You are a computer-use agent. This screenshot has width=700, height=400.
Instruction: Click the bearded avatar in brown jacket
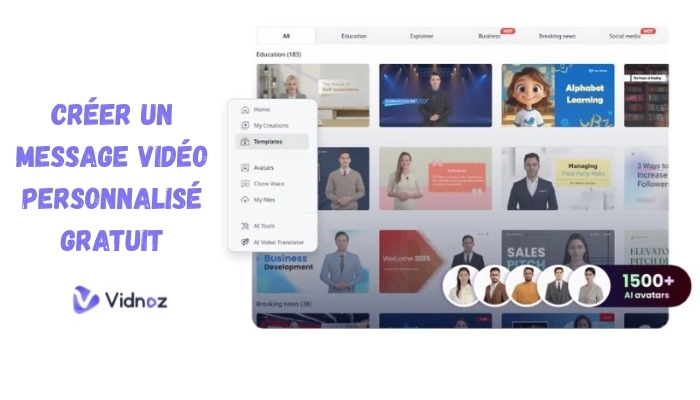[x=494, y=286]
